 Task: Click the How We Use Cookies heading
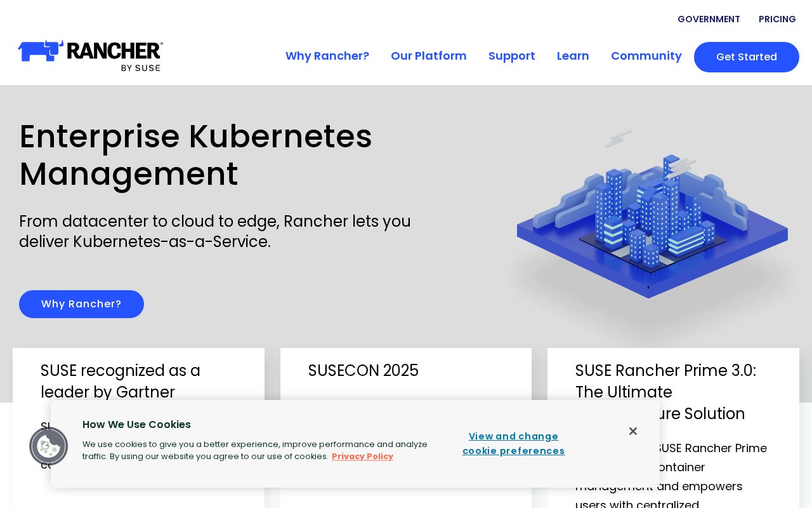(x=136, y=425)
